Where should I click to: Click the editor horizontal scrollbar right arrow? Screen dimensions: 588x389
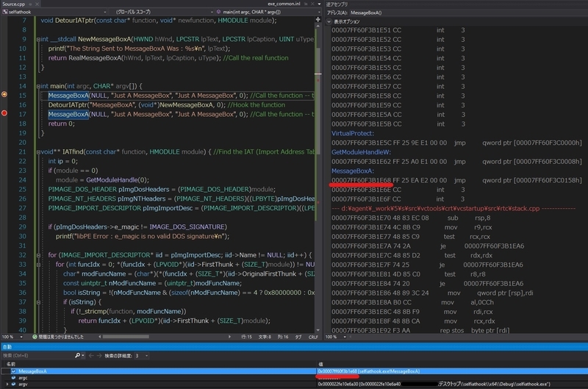coord(229,337)
